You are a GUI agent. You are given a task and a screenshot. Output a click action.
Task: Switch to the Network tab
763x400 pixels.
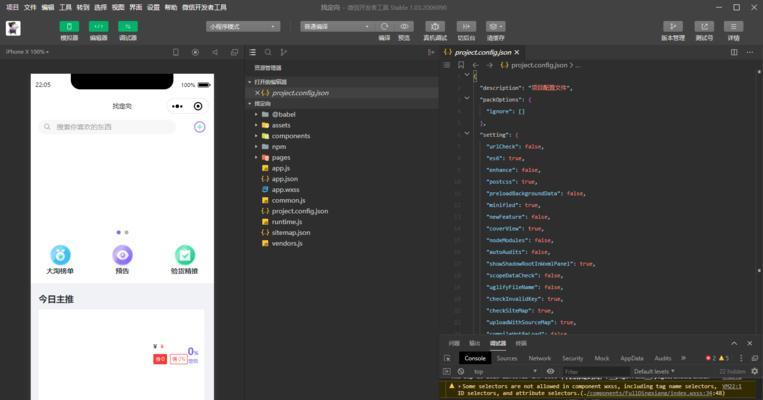pos(540,358)
